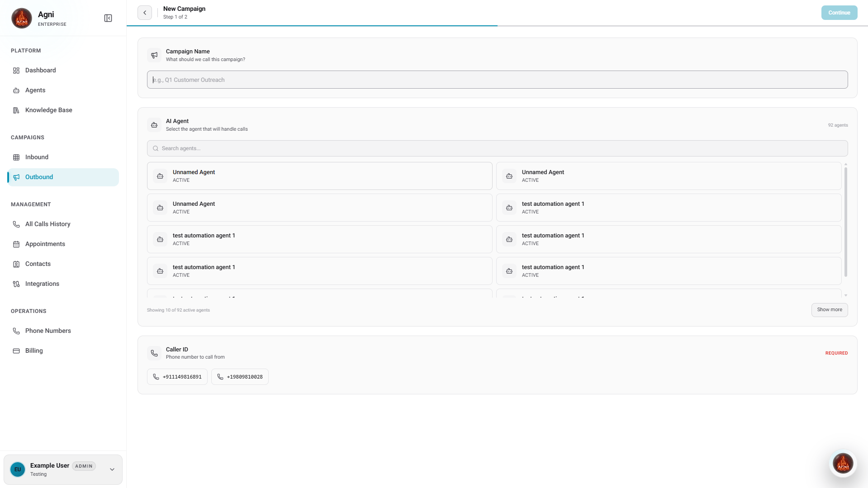This screenshot has width=868, height=488.
Task: Open Inbound campaigns
Action: click(63, 157)
